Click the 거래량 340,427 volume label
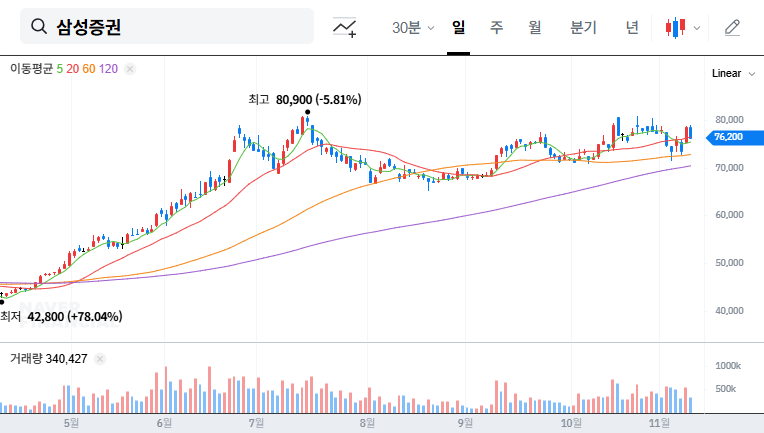 [48, 358]
